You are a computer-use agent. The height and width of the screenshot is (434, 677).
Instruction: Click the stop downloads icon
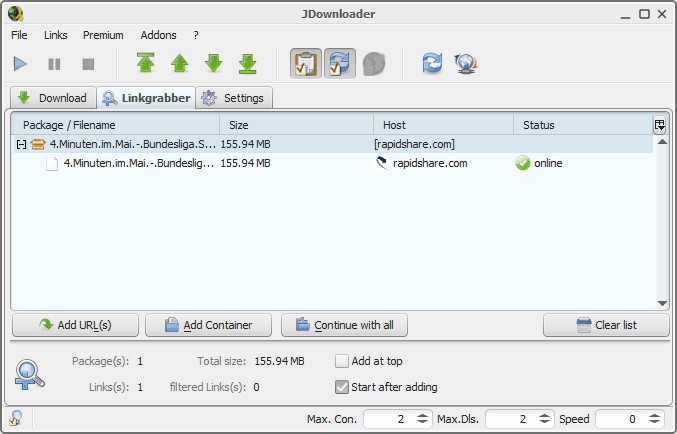coord(88,64)
